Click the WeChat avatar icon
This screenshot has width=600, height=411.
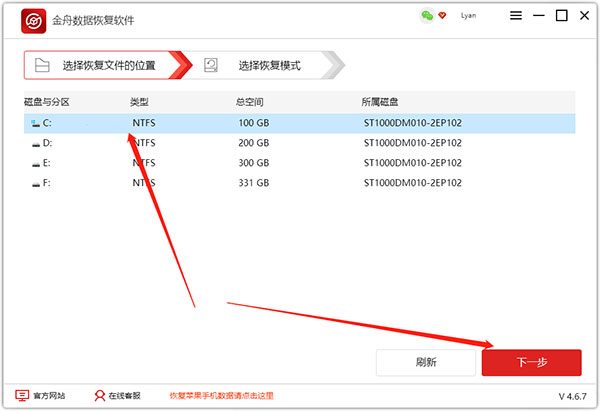coord(427,16)
